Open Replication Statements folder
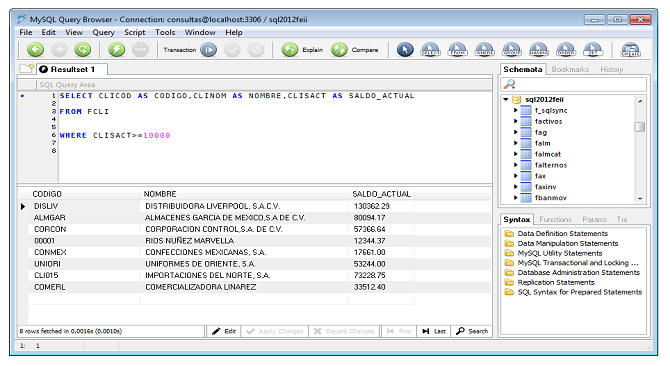Image resolution: width=670 pixels, height=366 pixels. [550, 282]
